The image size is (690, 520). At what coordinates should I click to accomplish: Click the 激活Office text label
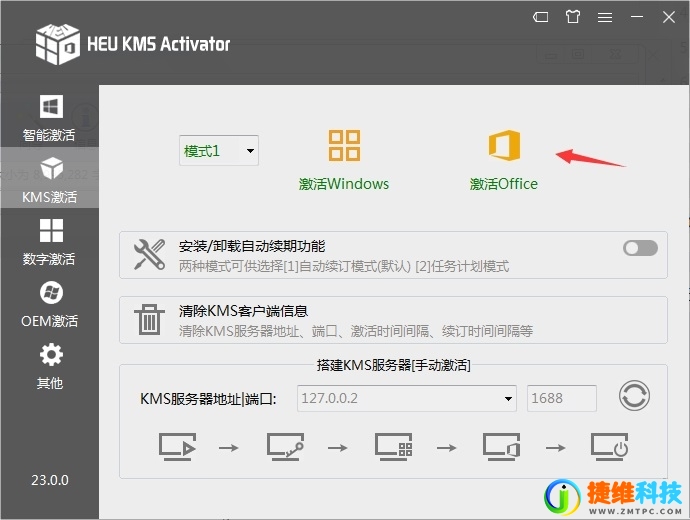[504, 184]
